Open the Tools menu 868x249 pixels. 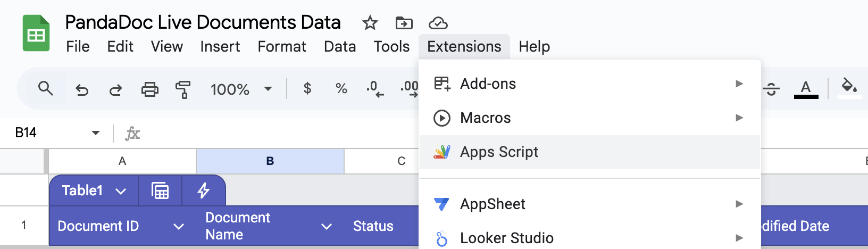pos(391,47)
